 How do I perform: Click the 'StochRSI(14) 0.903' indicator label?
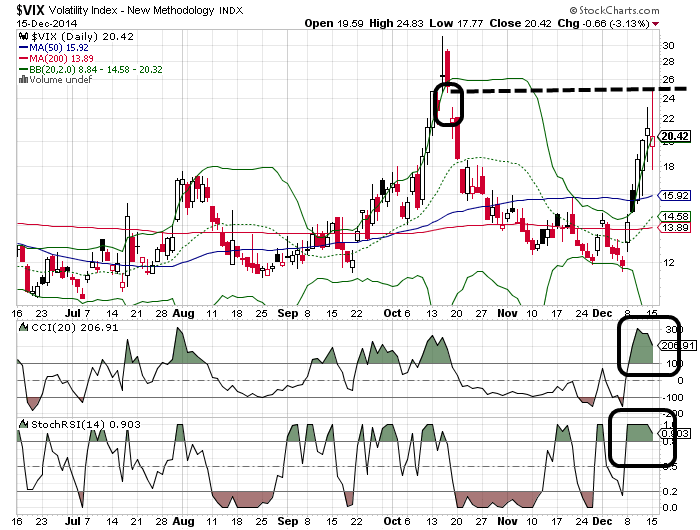click(86, 424)
